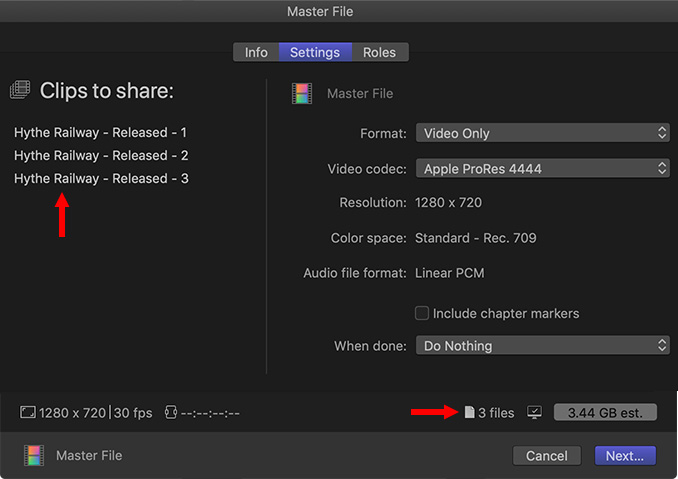
Task: Enable Include chapter markers checkbox
Action: pos(422,313)
